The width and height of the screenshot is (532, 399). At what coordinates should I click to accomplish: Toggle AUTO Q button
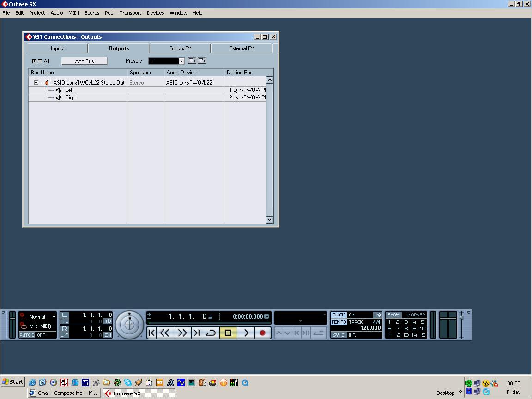click(27, 335)
